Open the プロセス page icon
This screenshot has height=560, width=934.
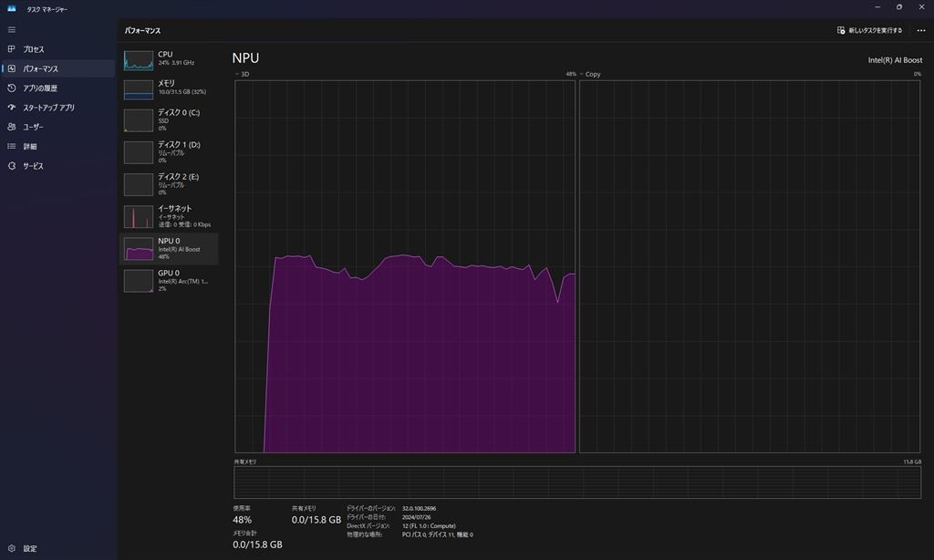tap(12, 49)
